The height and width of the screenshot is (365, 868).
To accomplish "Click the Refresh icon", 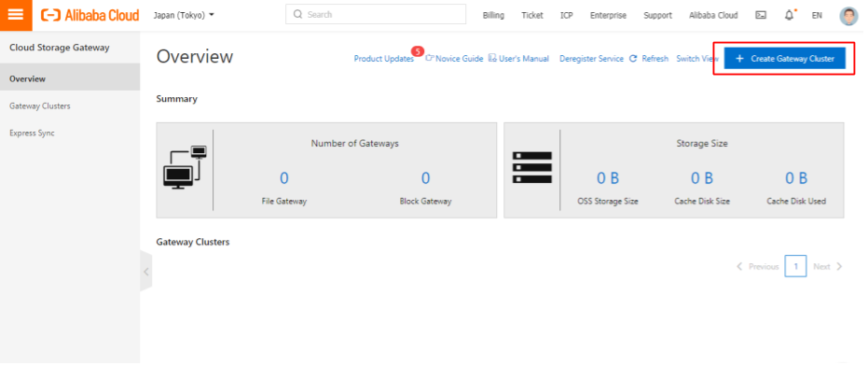I will (633, 58).
